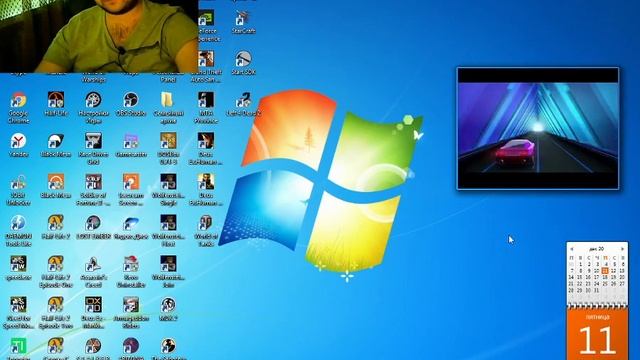Open the OBS Studio shortcut

[x=131, y=104]
